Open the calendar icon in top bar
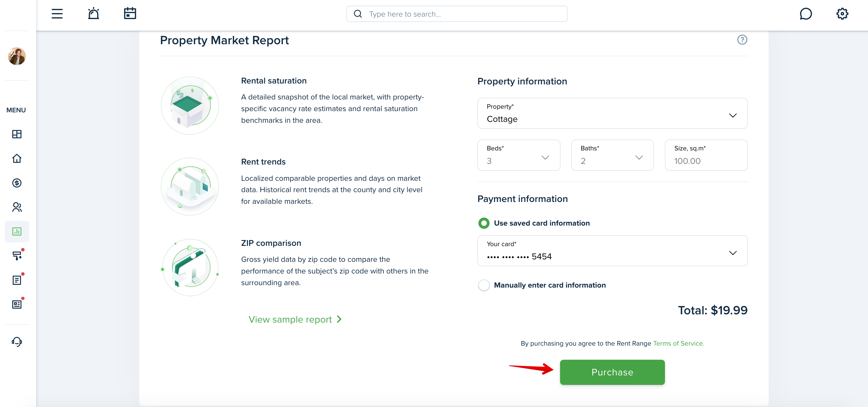 pyautogui.click(x=130, y=14)
